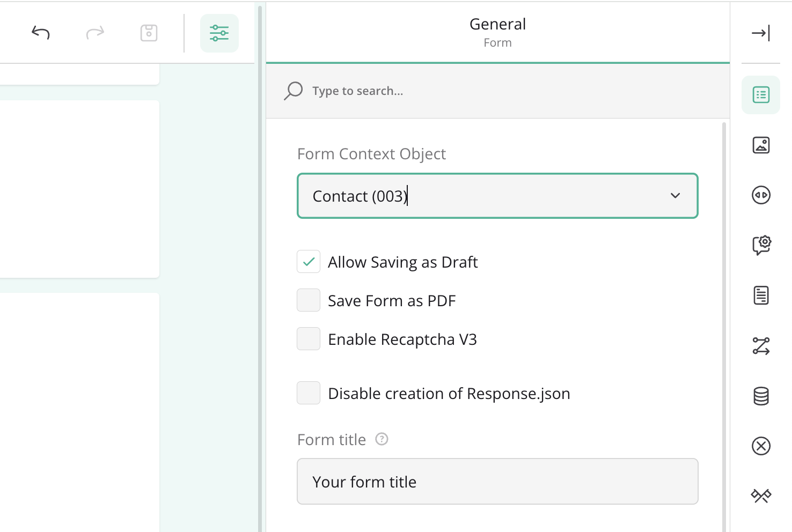Collapse the side panel with arrow icon
The height and width of the screenshot is (532, 792).
pyautogui.click(x=760, y=33)
